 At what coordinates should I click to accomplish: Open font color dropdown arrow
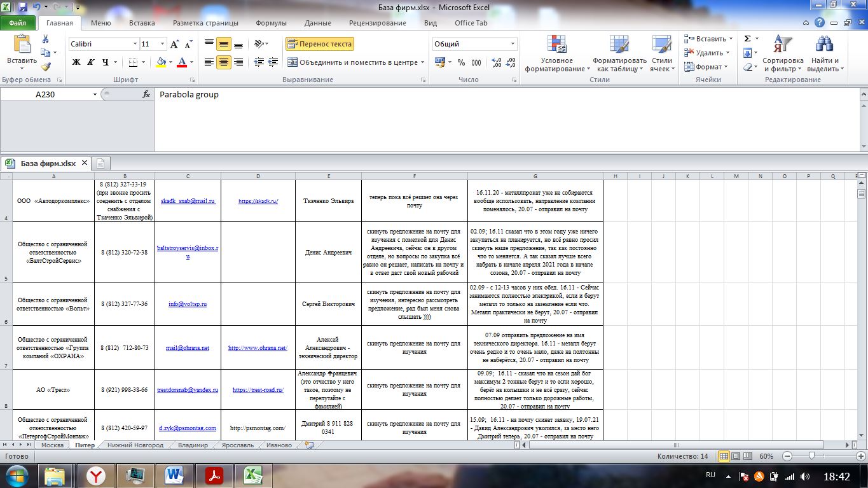click(x=191, y=62)
